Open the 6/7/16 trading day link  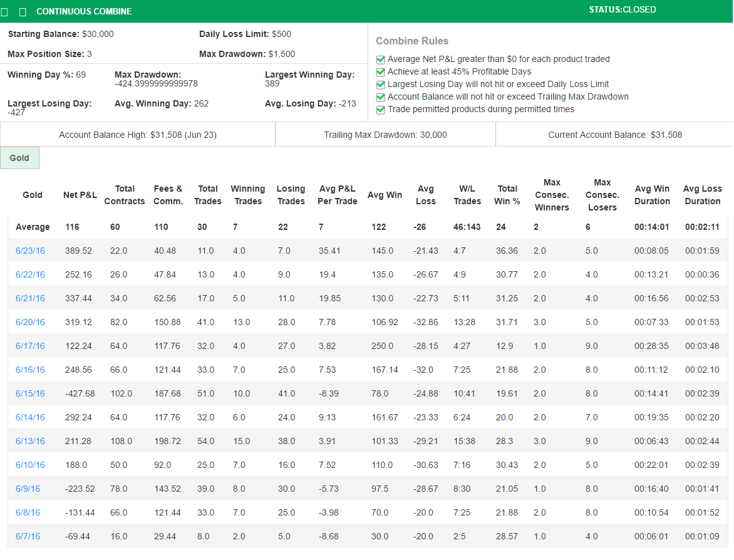[28, 536]
